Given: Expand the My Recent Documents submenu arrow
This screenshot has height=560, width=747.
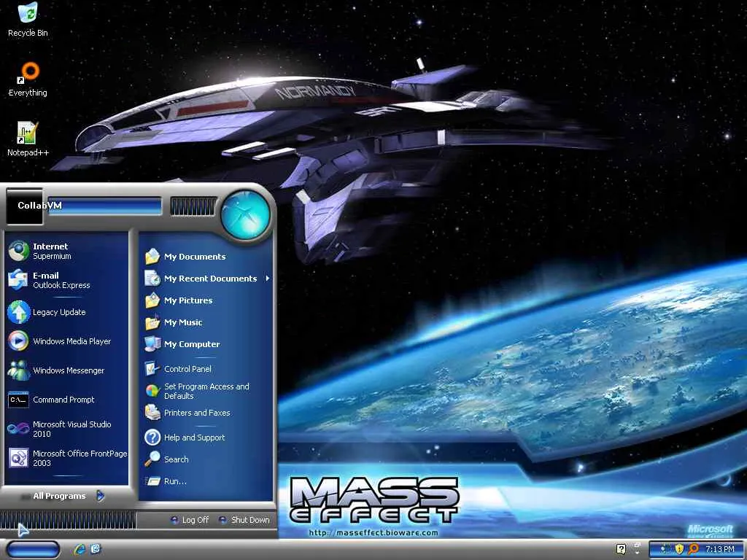Looking at the screenshot, I should 267,278.
